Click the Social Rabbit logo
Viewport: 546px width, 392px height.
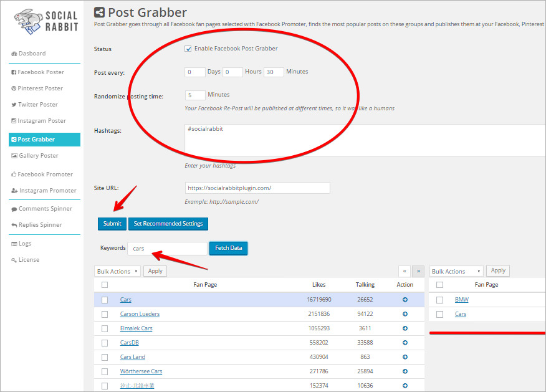[x=46, y=22]
